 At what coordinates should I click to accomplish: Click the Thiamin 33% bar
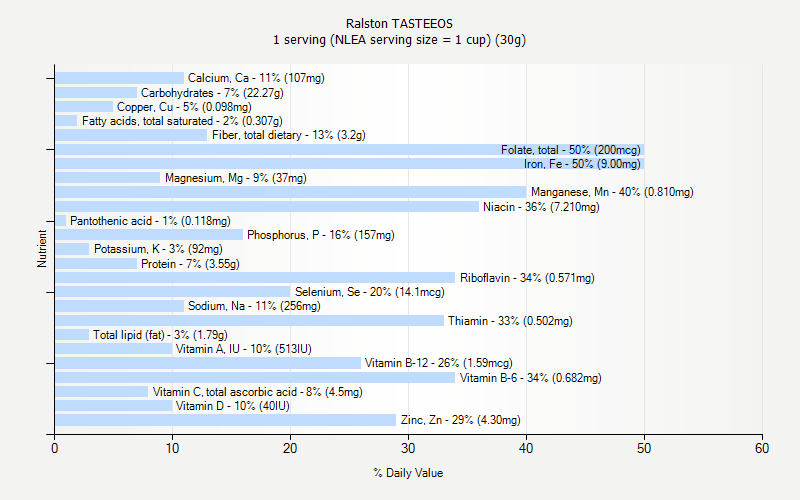click(x=249, y=321)
